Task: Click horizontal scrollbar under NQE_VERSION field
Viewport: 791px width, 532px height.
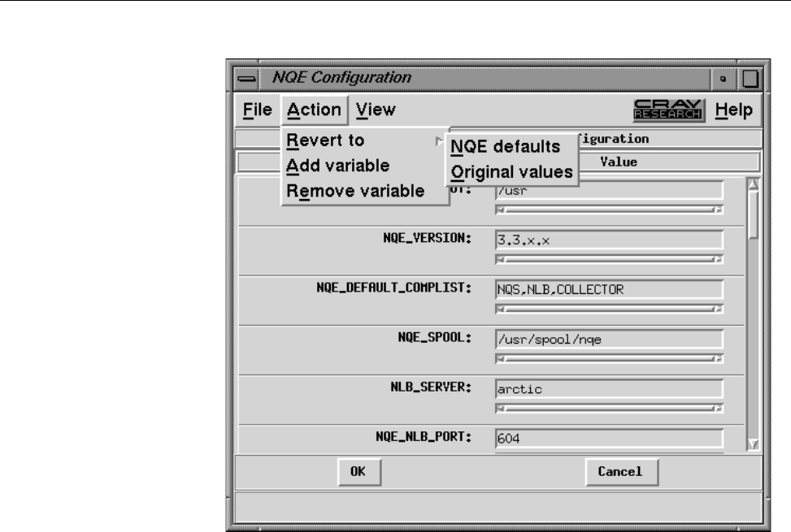Action: [609, 259]
